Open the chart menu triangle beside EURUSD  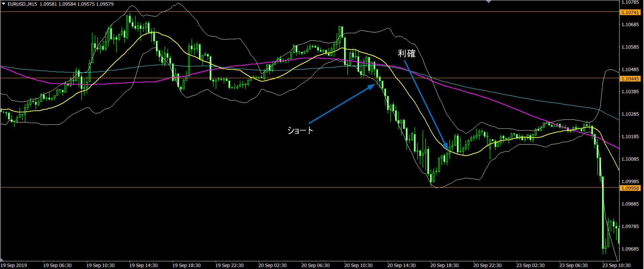[3, 4]
